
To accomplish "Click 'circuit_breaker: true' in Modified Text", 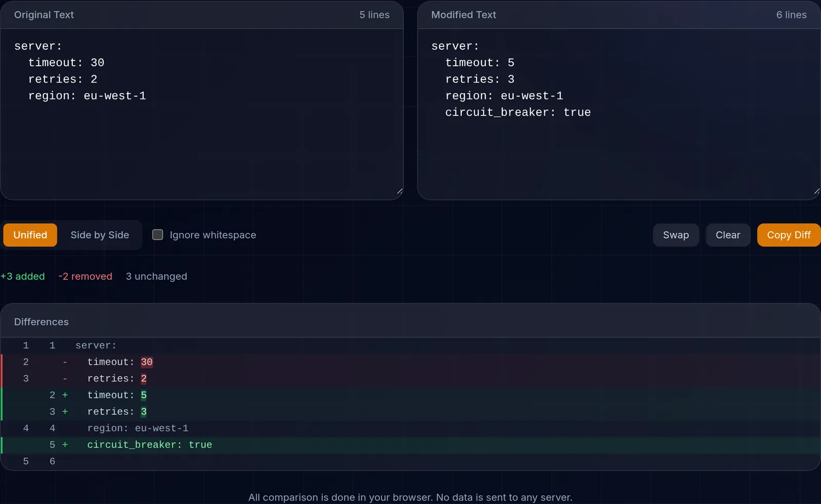I will click(518, 112).
